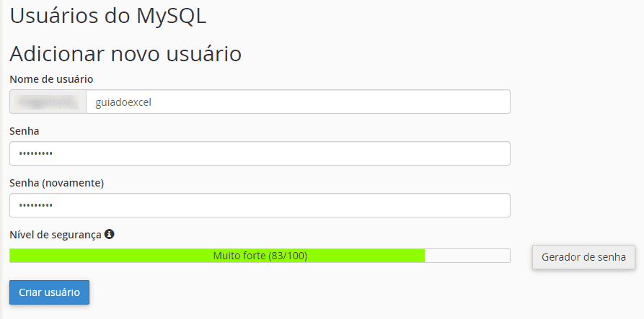Click the empty right side of the username field
Viewport: 644px width, 319px height.
[404, 102]
